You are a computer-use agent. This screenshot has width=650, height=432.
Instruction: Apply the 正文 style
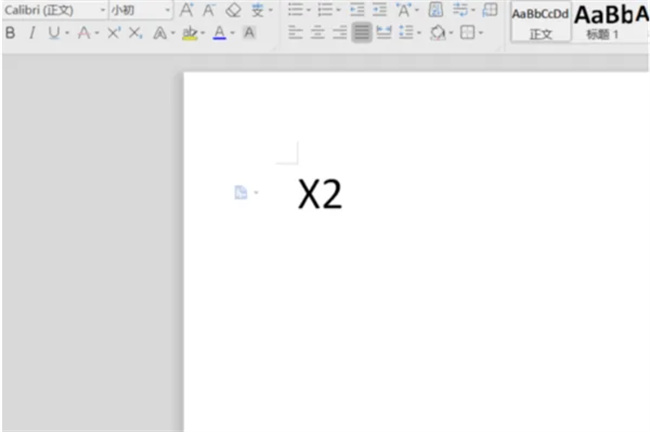coord(540,22)
